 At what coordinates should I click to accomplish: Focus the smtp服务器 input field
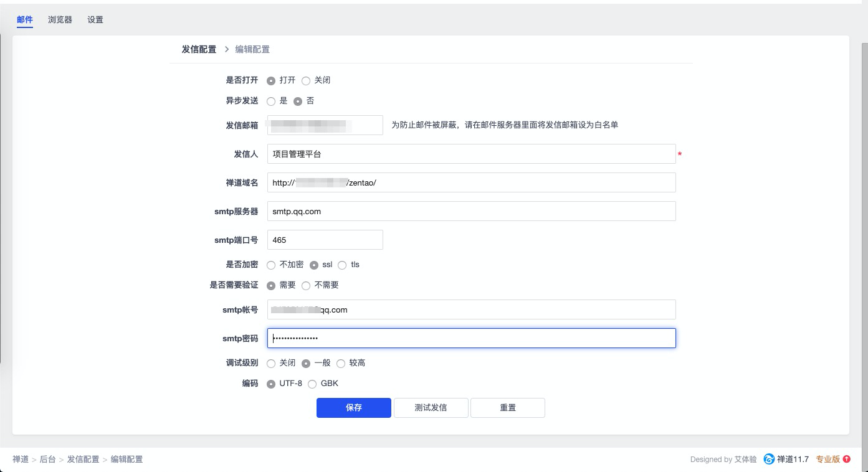[x=471, y=211]
